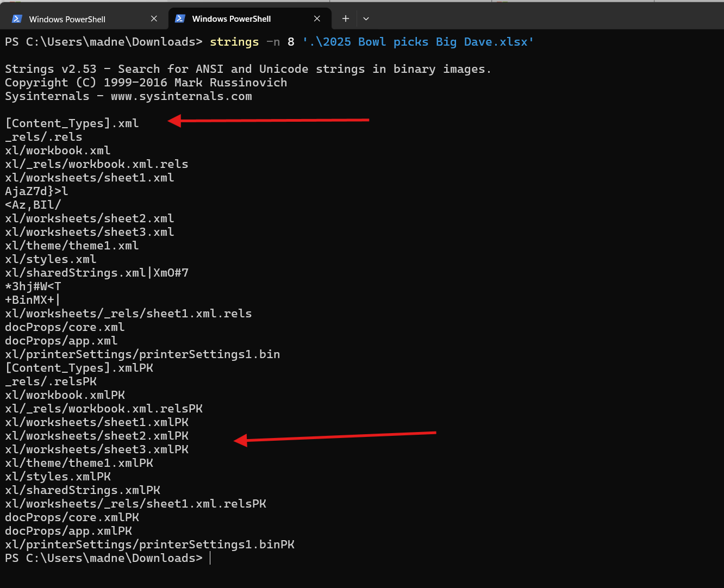
Task: Click the 'xl/_rels/workbook.xml.rels' line without PK suffix
Action: (97, 164)
